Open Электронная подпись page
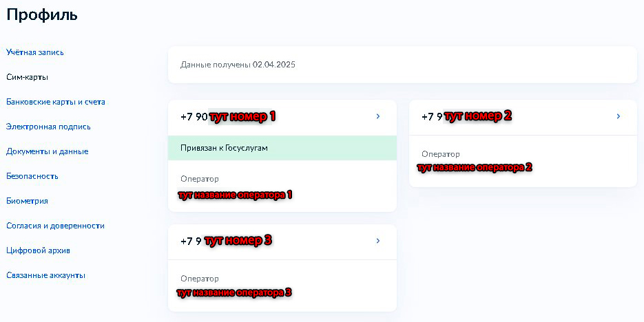644x322 pixels. coord(48,127)
